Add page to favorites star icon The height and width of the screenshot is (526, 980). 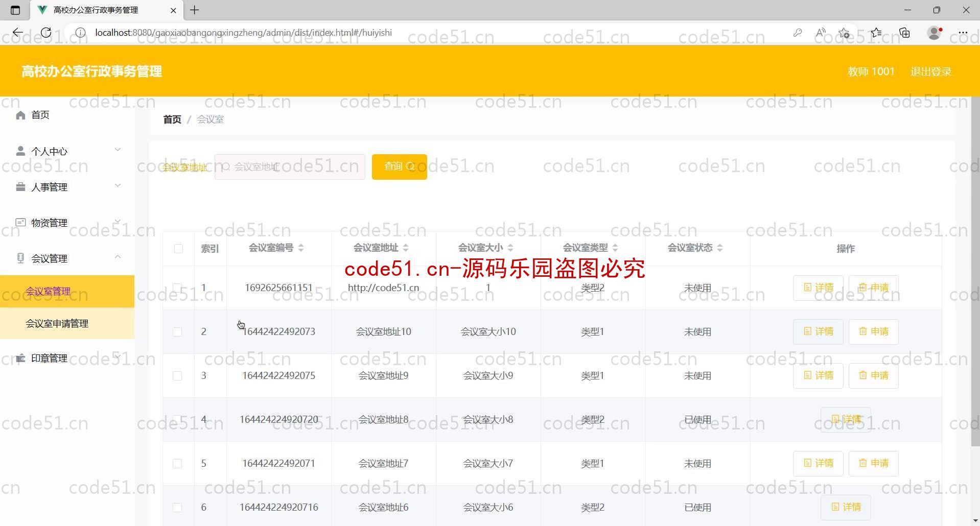point(844,33)
